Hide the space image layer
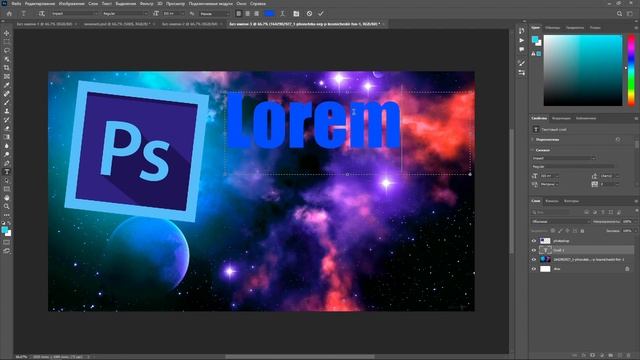This screenshot has height=360, width=640. coord(533,260)
